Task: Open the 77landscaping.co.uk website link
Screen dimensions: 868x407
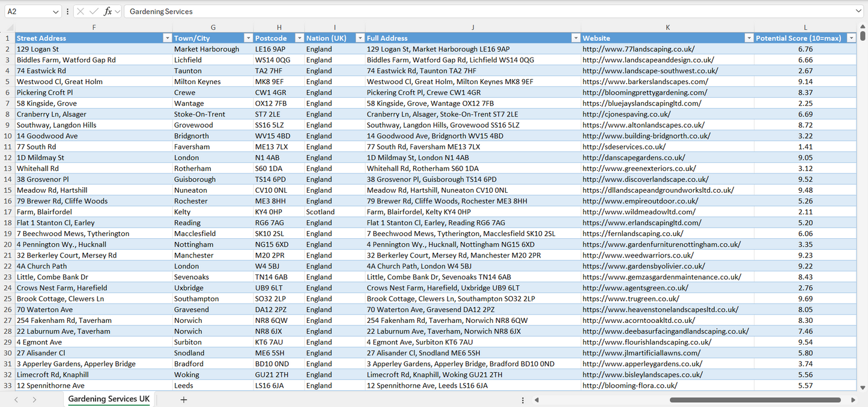Action: (638, 49)
